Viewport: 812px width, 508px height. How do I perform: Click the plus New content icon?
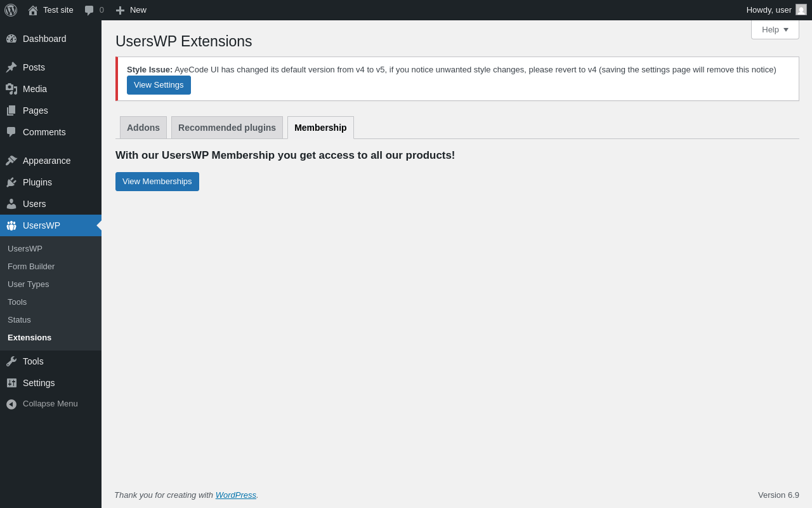pos(120,10)
